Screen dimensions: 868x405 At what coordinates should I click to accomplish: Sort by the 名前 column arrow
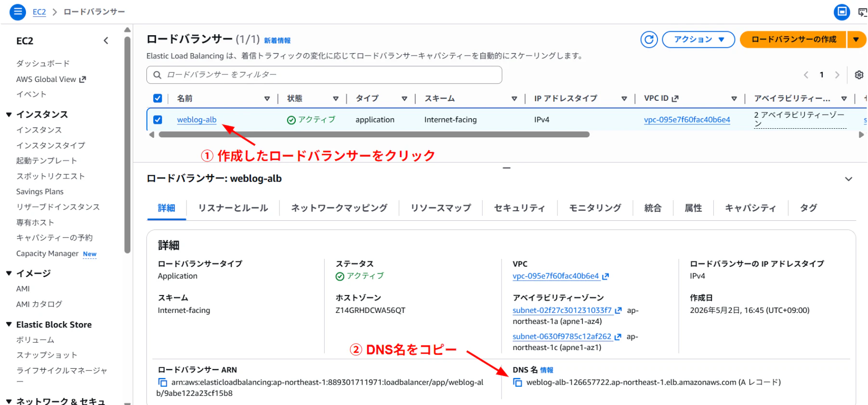(x=267, y=98)
